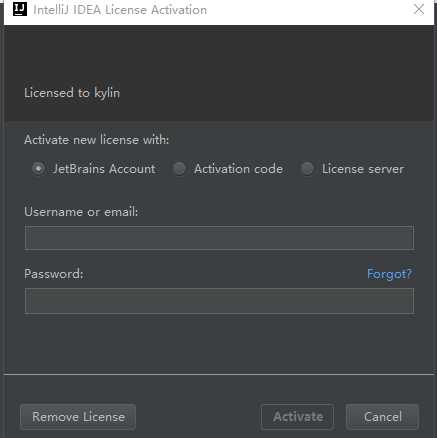Click the 'Licensed to kylin' status text
This screenshot has height=438, width=437.
72,93
